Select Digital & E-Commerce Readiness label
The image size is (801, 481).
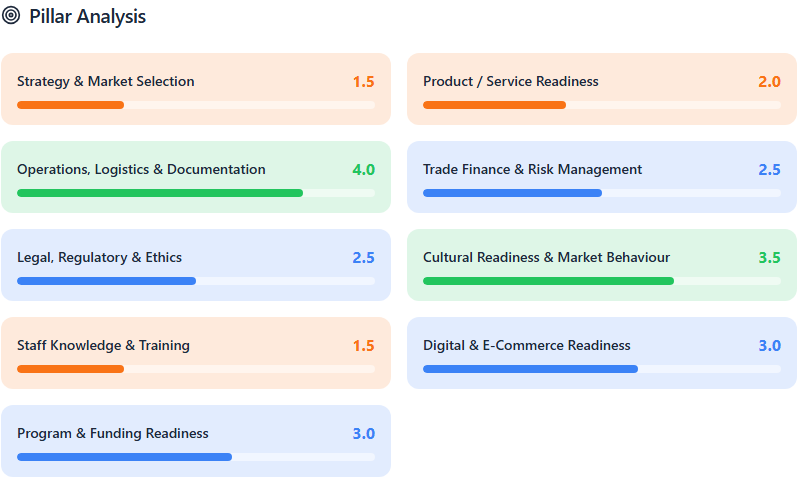[x=526, y=345]
